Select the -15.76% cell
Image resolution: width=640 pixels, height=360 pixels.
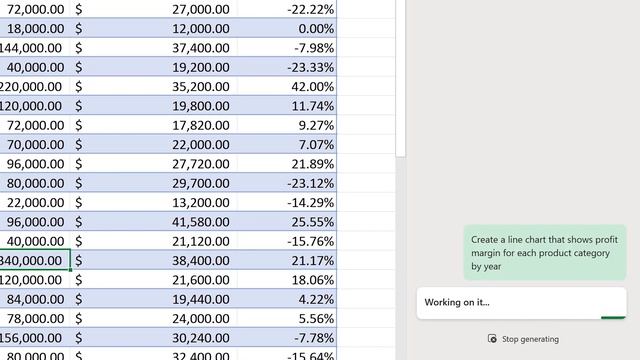coord(287,241)
